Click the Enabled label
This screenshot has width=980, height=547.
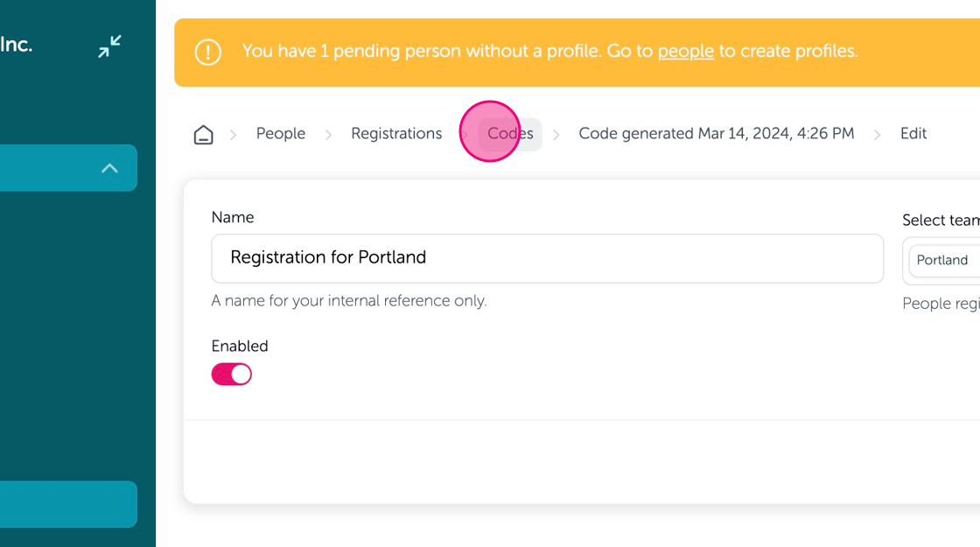click(x=240, y=346)
